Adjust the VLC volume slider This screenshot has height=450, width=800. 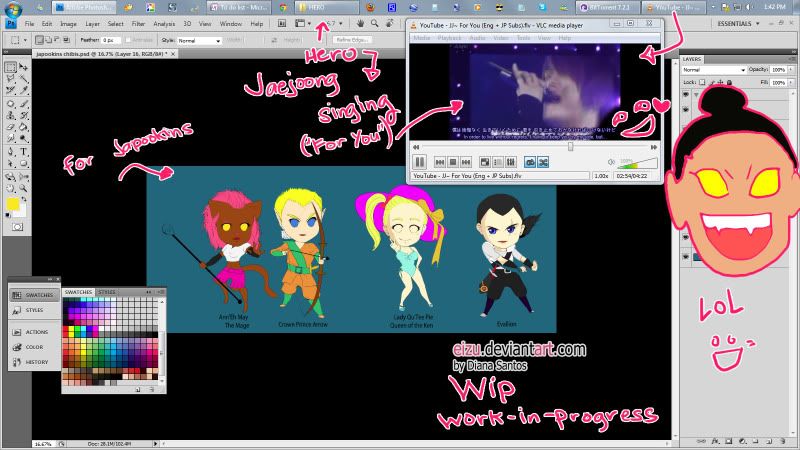point(637,163)
